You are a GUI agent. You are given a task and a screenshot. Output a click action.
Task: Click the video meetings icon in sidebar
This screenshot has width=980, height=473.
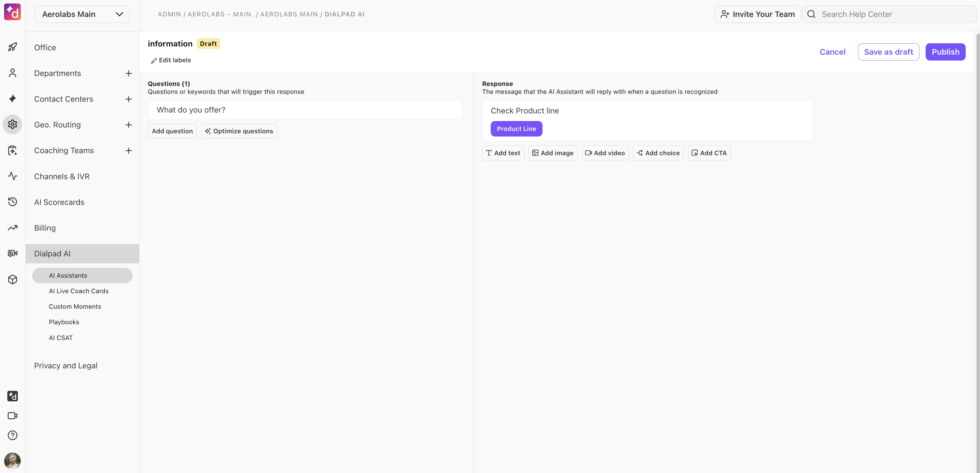tap(13, 416)
